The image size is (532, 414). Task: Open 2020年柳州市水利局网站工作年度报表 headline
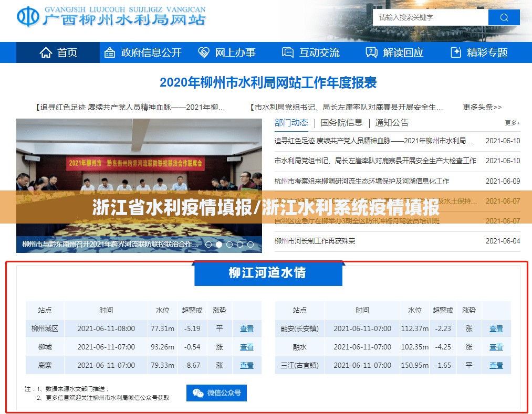click(268, 82)
